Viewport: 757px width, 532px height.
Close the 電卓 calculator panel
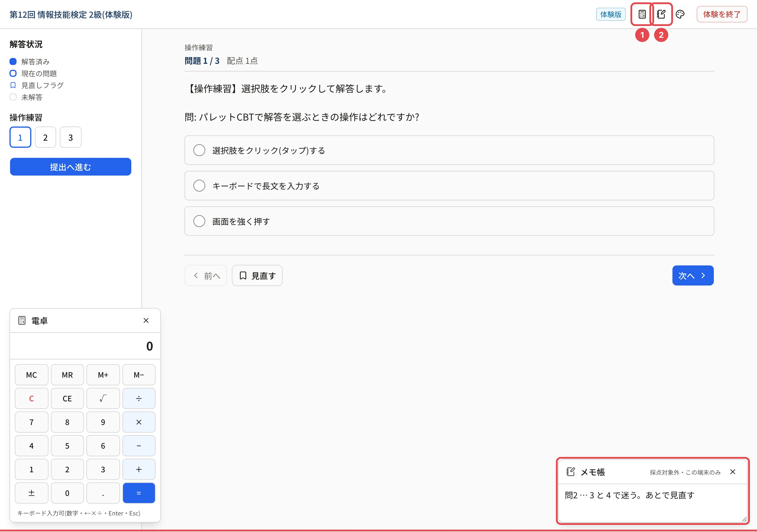146,320
